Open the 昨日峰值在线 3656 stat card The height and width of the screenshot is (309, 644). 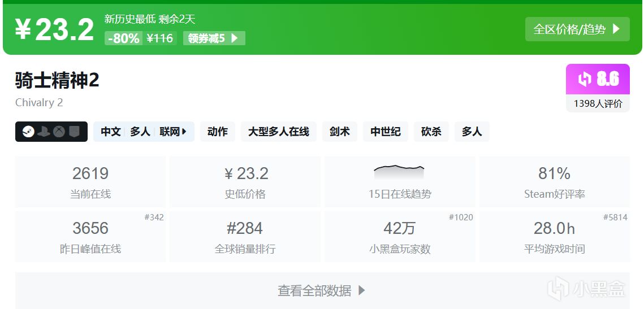tap(90, 236)
